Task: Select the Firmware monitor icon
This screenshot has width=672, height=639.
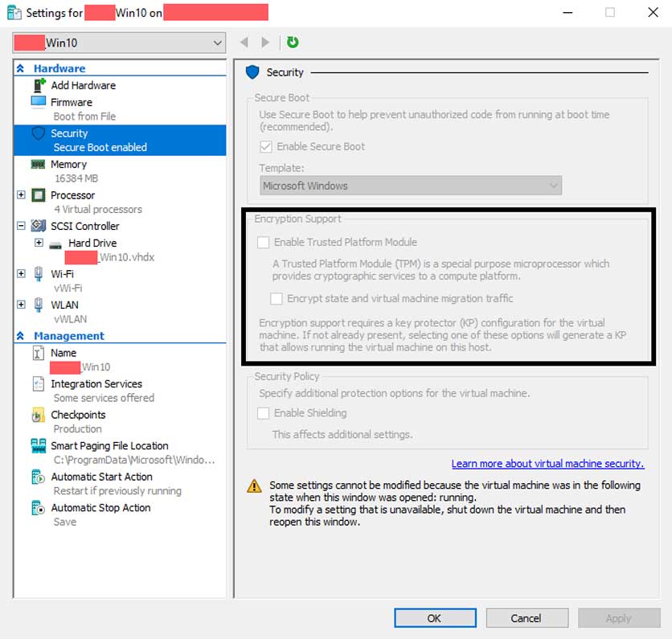Action: pyautogui.click(x=39, y=102)
